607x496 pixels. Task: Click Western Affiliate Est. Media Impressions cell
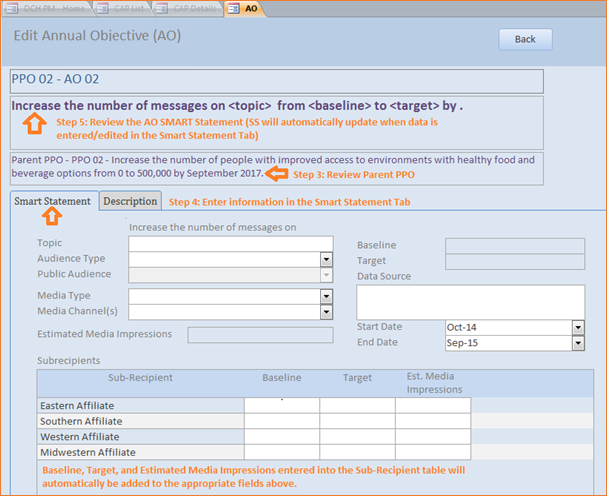point(433,436)
